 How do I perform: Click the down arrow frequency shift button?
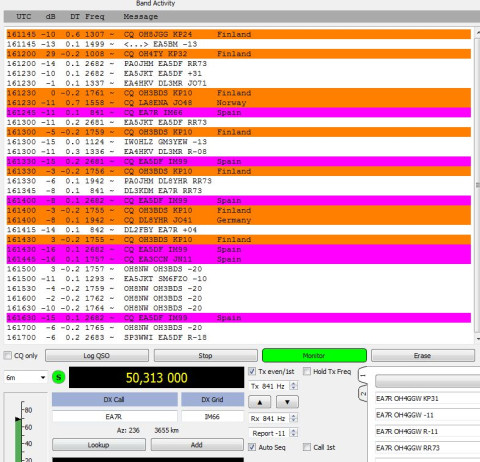pos(287,402)
